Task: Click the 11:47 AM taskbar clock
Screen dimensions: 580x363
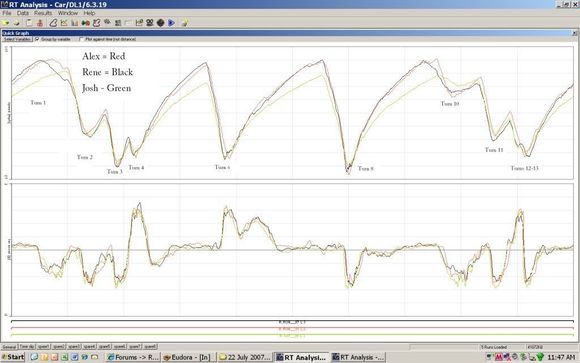Action: coord(561,357)
